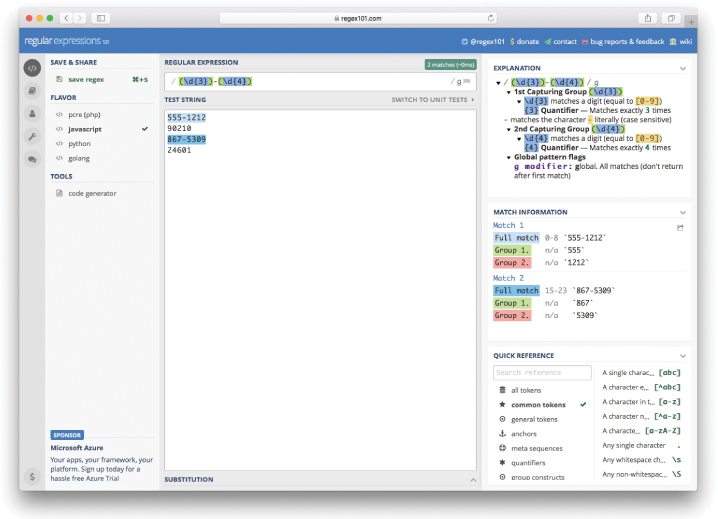Click the Search reference input field
The width and height of the screenshot is (718, 519).
pyautogui.click(x=542, y=373)
